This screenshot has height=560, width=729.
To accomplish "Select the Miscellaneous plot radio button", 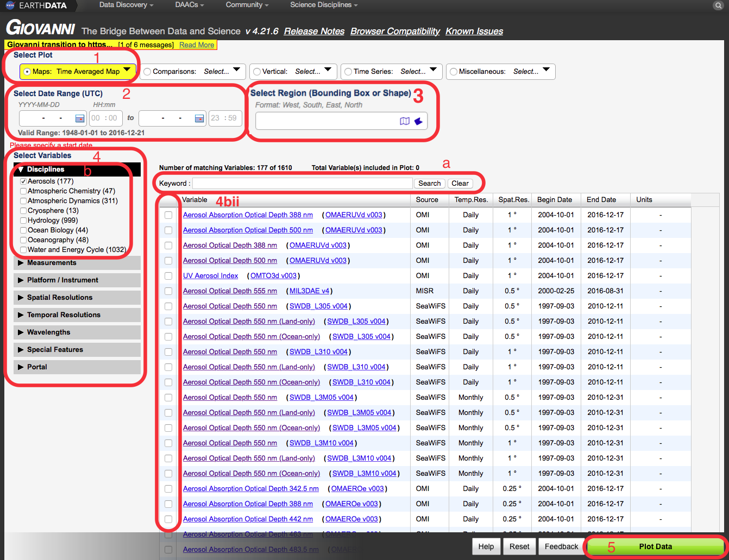I will 454,72.
